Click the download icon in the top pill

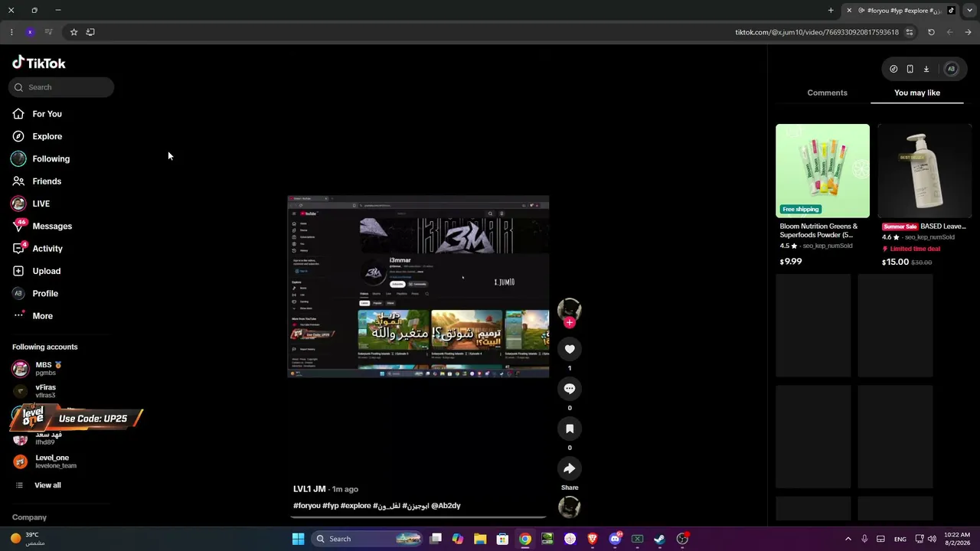[926, 69]
